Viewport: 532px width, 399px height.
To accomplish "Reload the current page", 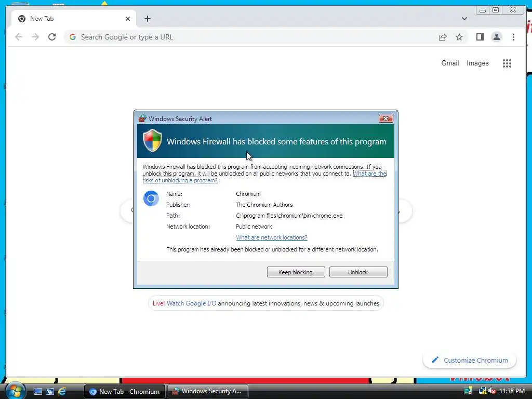I will (52, 37).
